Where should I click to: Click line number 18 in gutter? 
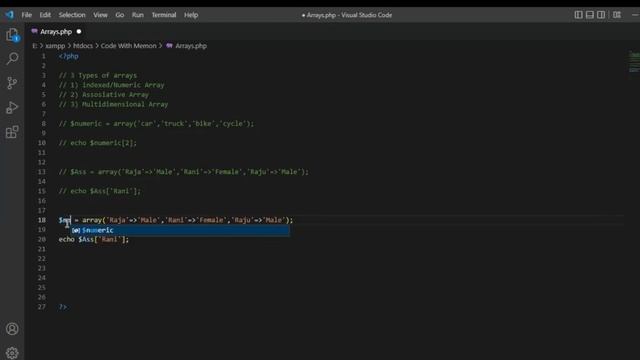tap(42, 220)
